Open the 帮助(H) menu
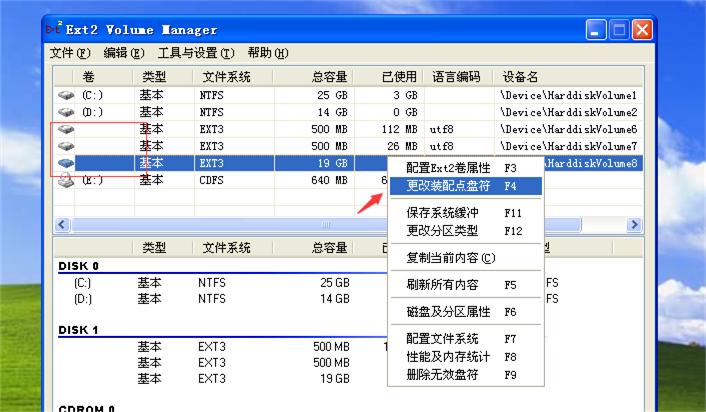The height and width of the screenshot is (412, 706). (267, 53)
